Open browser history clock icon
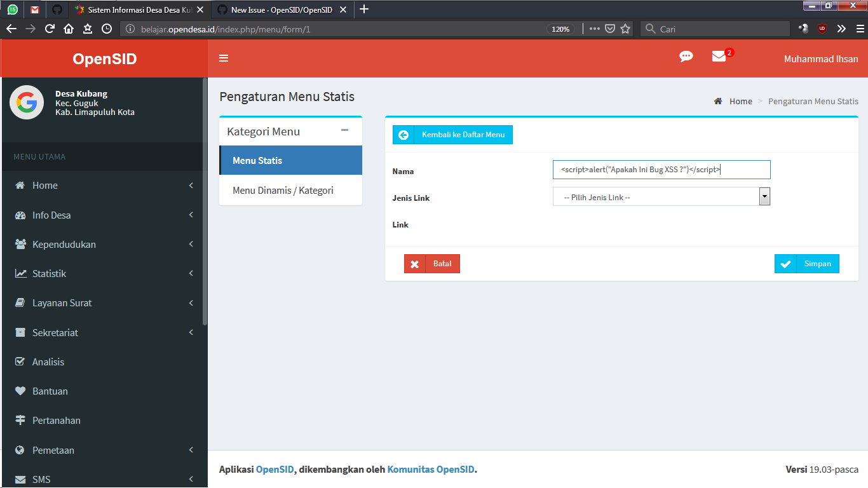868x488 pixels. pyautogui.click(x=107, y=29)
